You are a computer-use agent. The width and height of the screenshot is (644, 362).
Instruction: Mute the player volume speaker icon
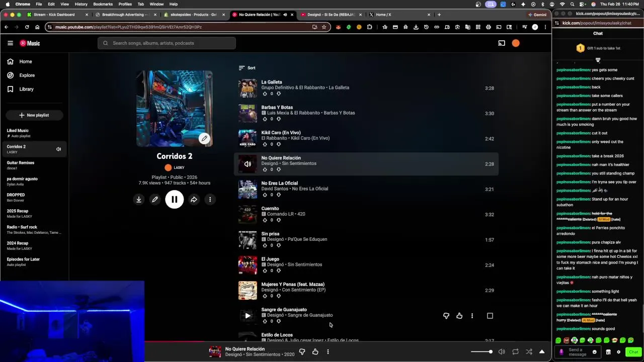click(502, 352)
